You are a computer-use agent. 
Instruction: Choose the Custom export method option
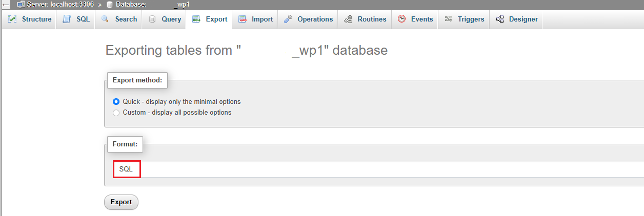pyautogui.click(x=116, y=113)
